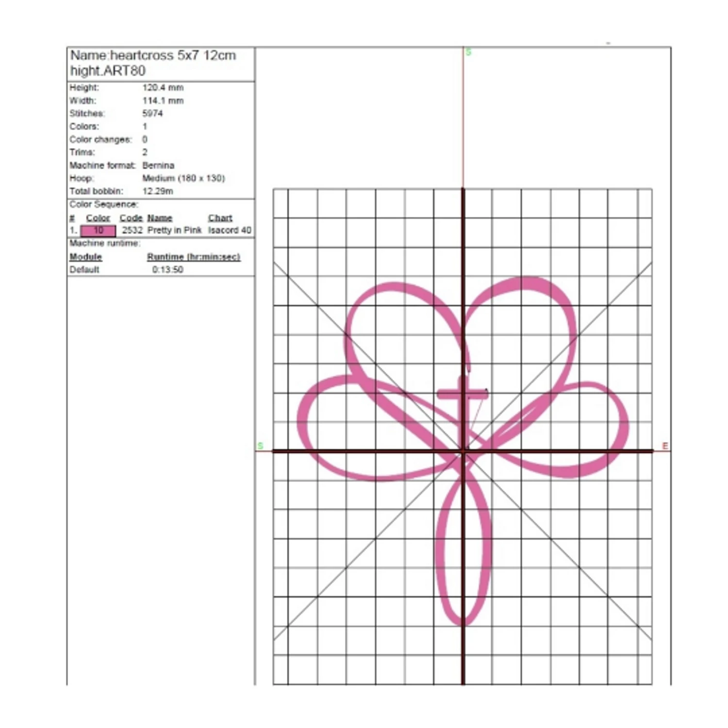Open the Isacord 40 chart link
728x728 pixels.
pos(229,230)
